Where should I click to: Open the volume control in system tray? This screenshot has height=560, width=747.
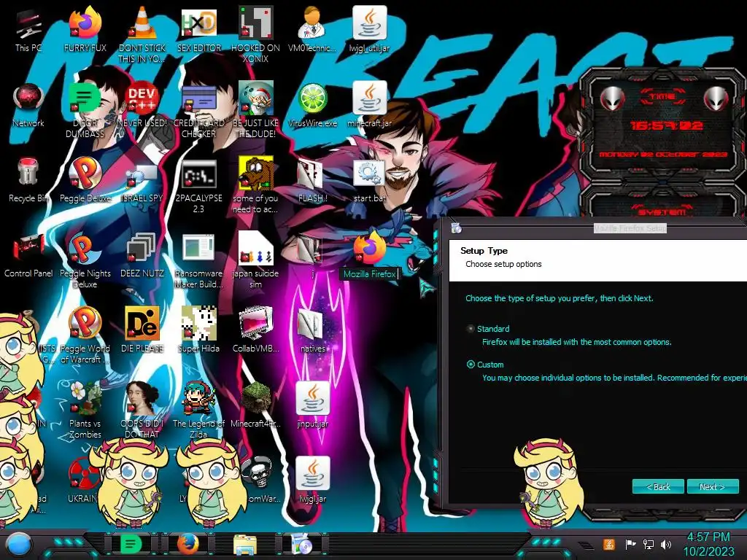coord(666,544)
